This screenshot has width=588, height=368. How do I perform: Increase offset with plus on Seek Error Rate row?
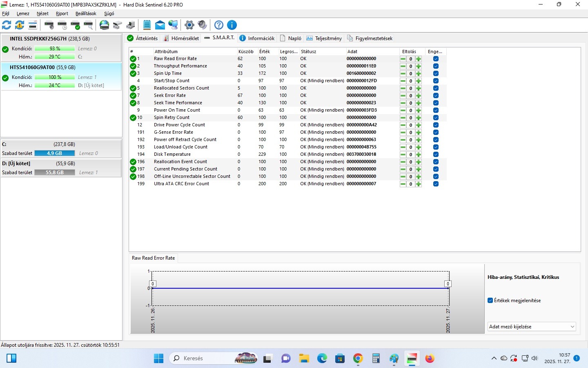pos(419,96)
